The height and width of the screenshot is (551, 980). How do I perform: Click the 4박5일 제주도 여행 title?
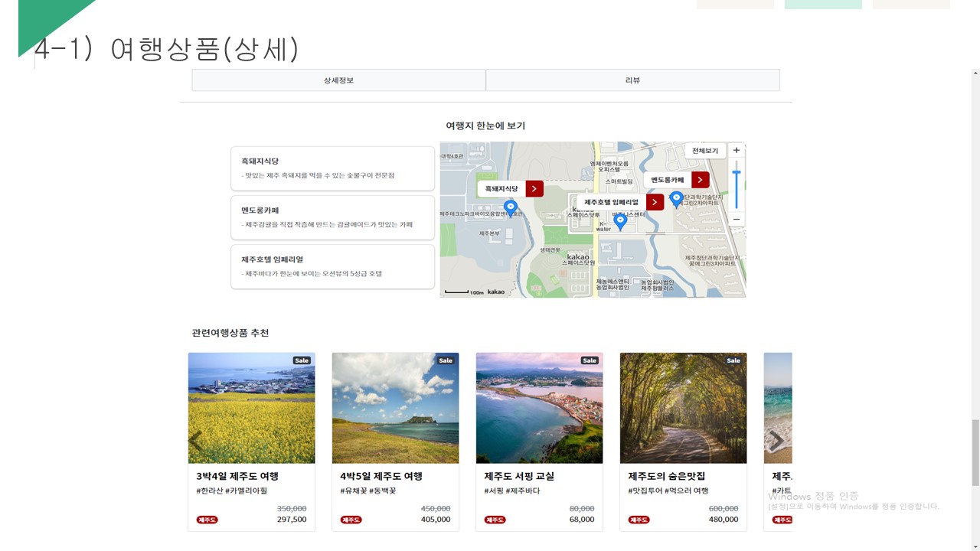click(381, 476)
